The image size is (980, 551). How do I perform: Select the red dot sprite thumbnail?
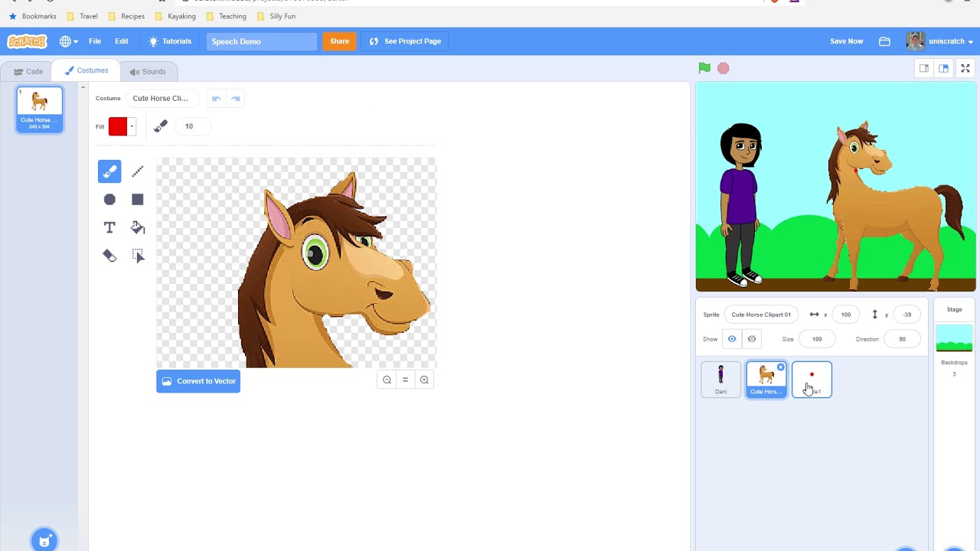[812, 380]
